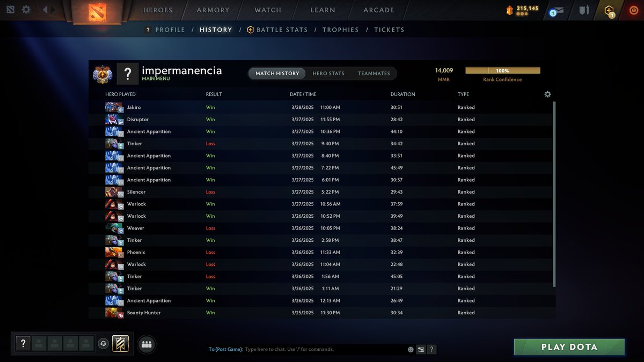Go back using the left arrow
This screenshot has width=644, height=362.
[46, 10]
